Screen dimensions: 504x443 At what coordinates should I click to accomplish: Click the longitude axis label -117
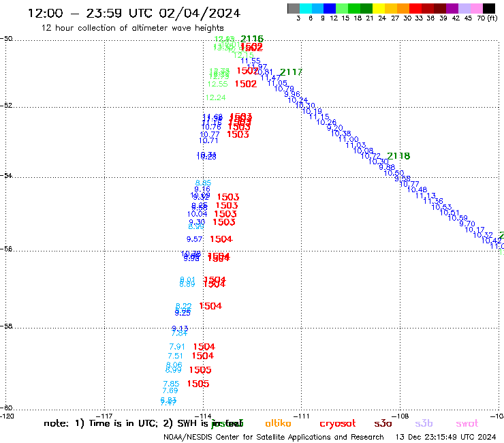(104, 416)
